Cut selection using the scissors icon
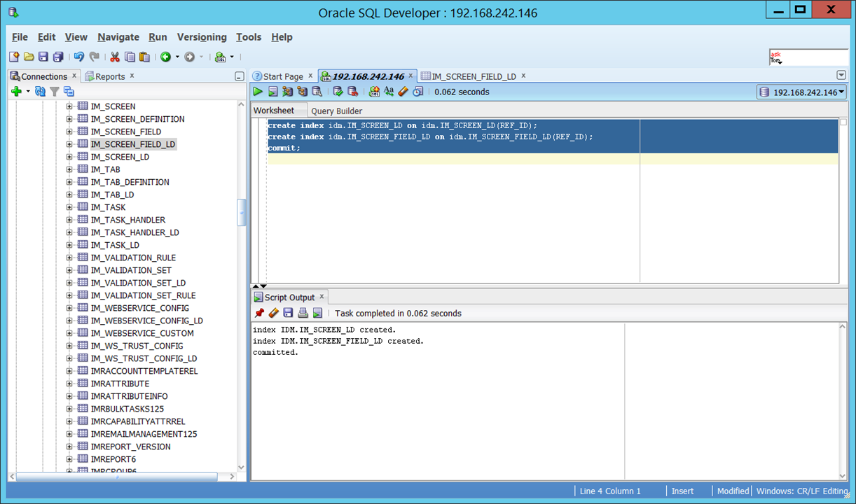 pyautogui.click(x=115, y=57)
